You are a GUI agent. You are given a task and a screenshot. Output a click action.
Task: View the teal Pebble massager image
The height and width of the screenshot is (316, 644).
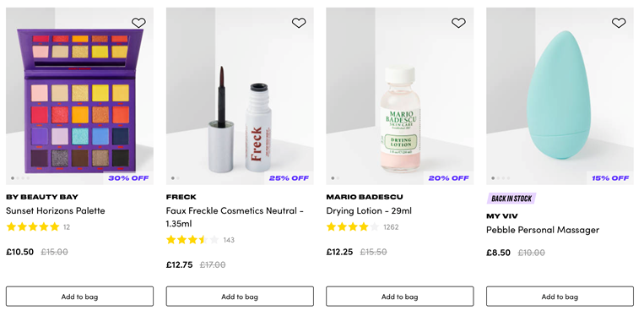point(560,96)
